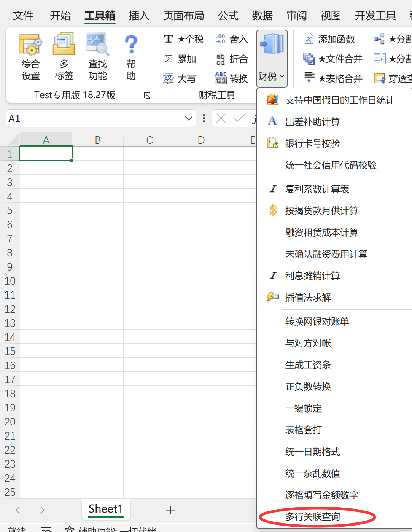Click the 累加 sigma tool

pyautogui.click(x=180, y=59)
